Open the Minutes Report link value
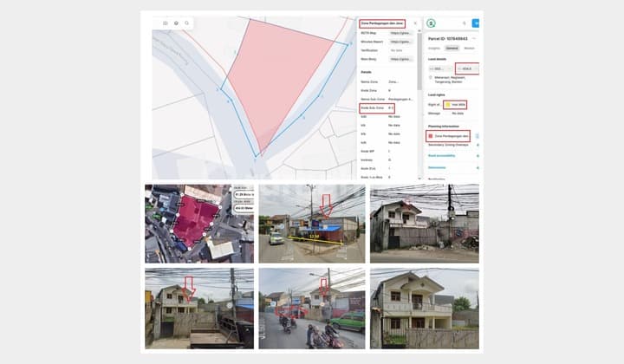Image resolution: width=624 pixels, height=364 pixels. click(400, 41)
